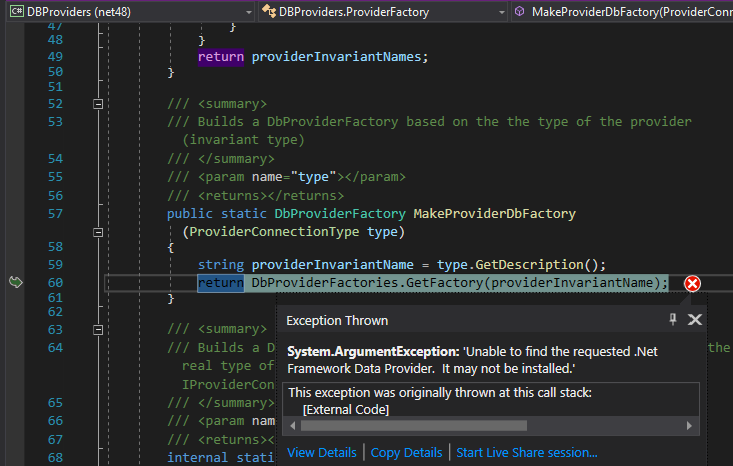Click the C# project icon for DBProviders
Screen dimensions: 733x466
click(x=17, y=11)
